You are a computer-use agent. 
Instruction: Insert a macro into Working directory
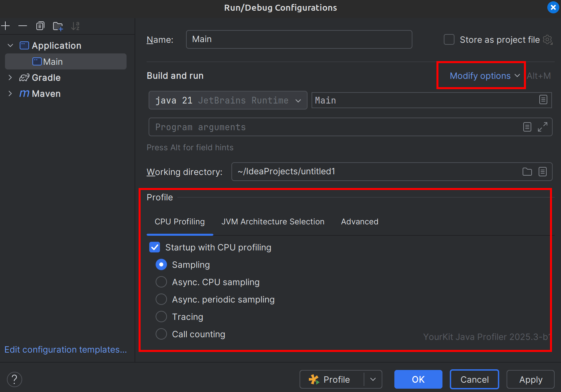click(543, 172)
